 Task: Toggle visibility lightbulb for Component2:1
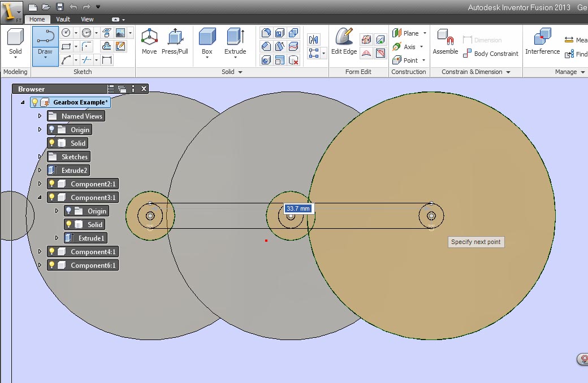pyautogui.click(x=53, y=184)
